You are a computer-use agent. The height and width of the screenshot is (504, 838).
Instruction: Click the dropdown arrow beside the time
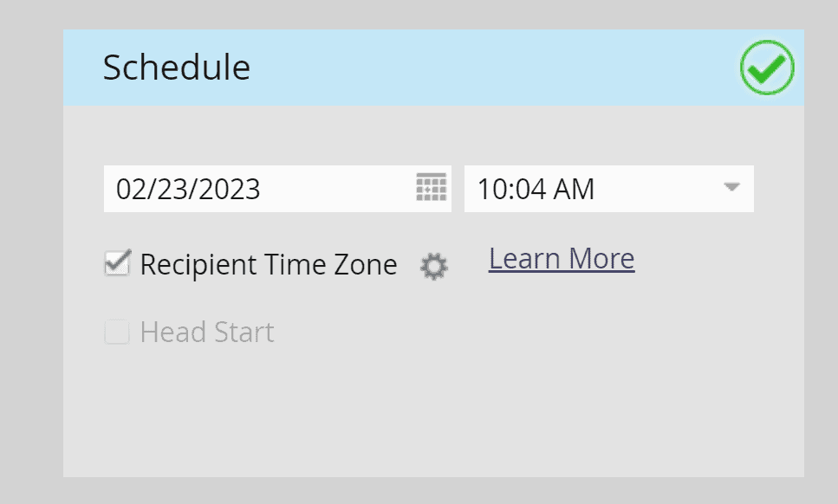click(x=732, y=188)
